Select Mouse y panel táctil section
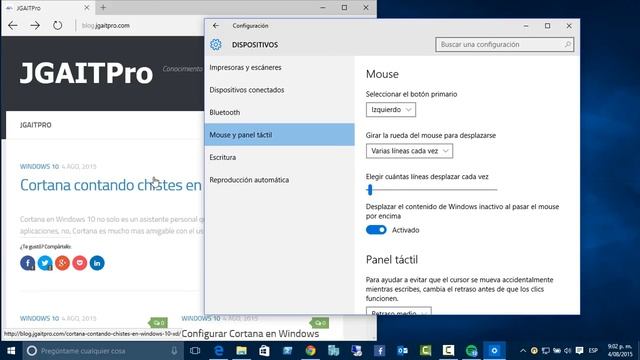640x360 pixels. pyautogui.click(x=280, y=135)
